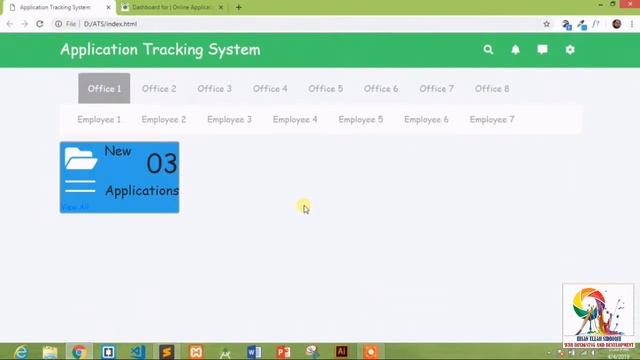Open File Explorer from taskbar
The height and width of the screenshot is (360, 640).
[x=50, y=352]
